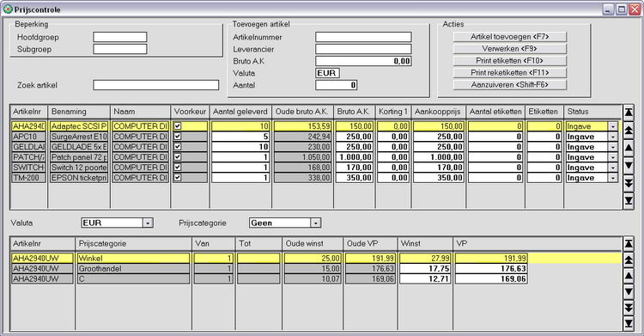
Task: Page up in price category grid
Action: click(x=628, y=260)
